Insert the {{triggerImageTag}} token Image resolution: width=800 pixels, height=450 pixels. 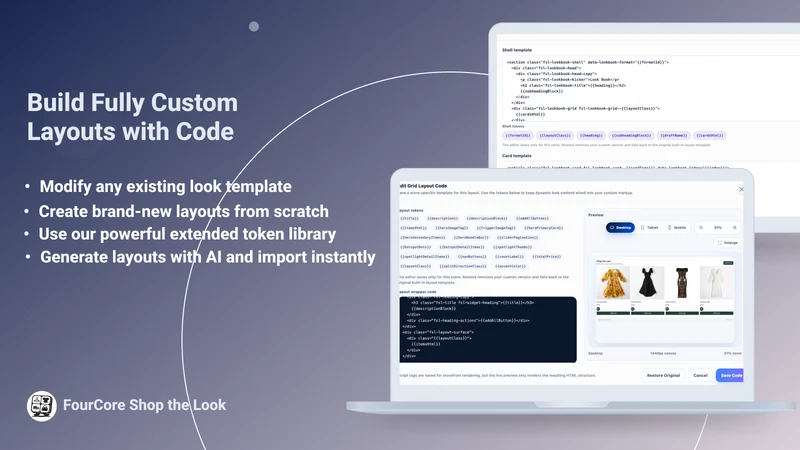496,228
